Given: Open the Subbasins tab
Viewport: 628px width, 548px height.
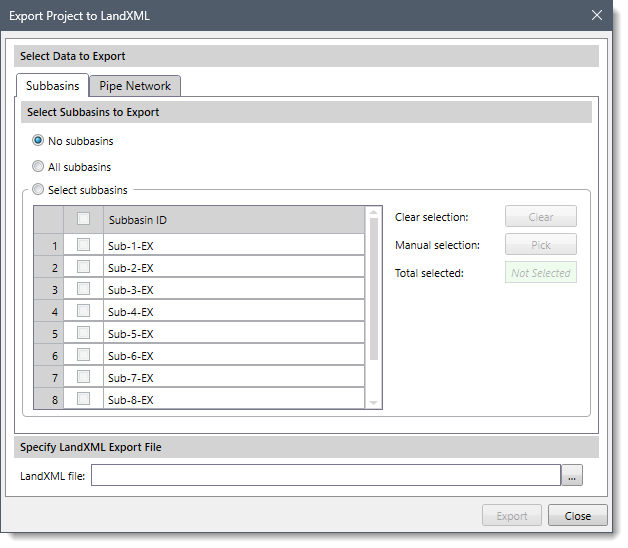Looking at the screenshot, I should [53, 86].
